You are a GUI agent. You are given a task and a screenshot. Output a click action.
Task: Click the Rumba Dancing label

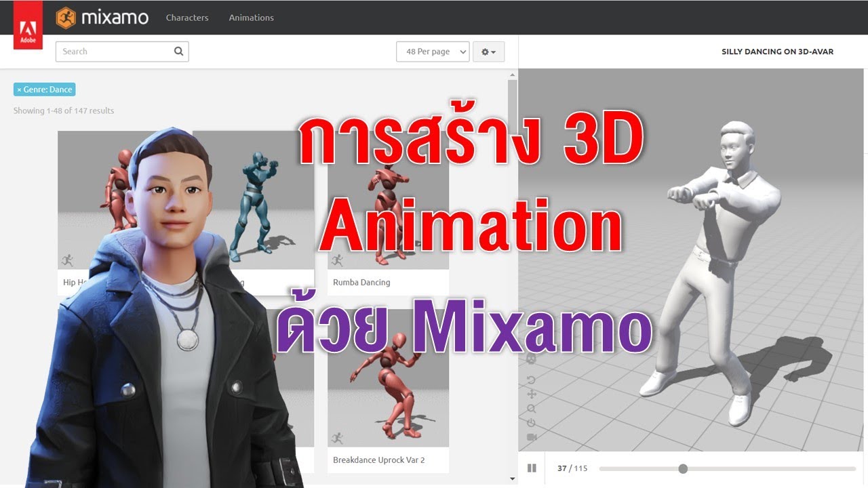coord(361,282)
